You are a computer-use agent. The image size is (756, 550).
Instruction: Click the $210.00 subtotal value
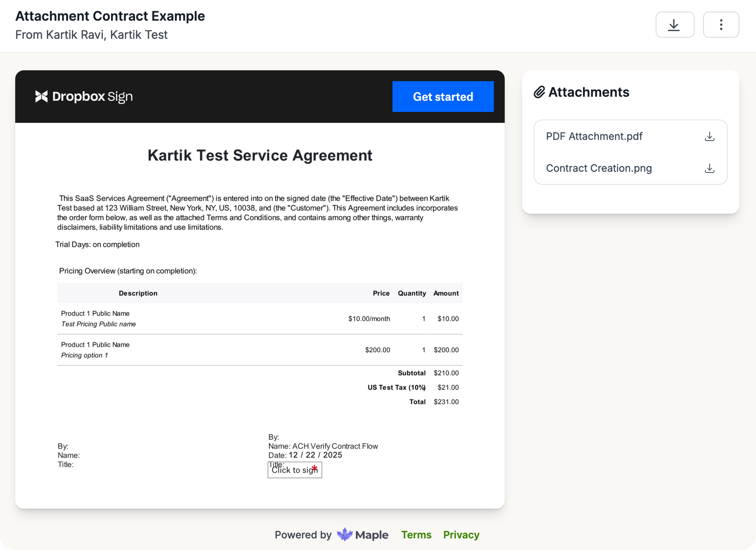point(446,373)
